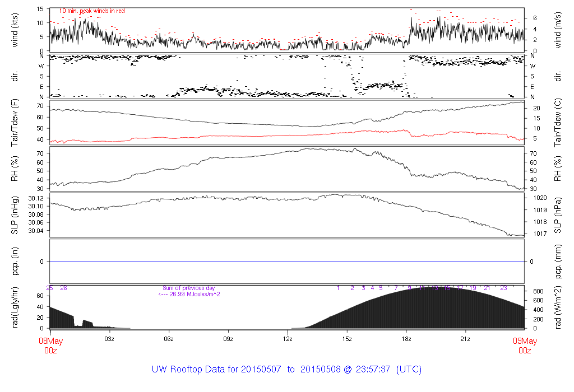The width and height of the screenshot is (574, 392).
Task: Click the red '09May 00z' end date label
Action: (x=524, y=346)
